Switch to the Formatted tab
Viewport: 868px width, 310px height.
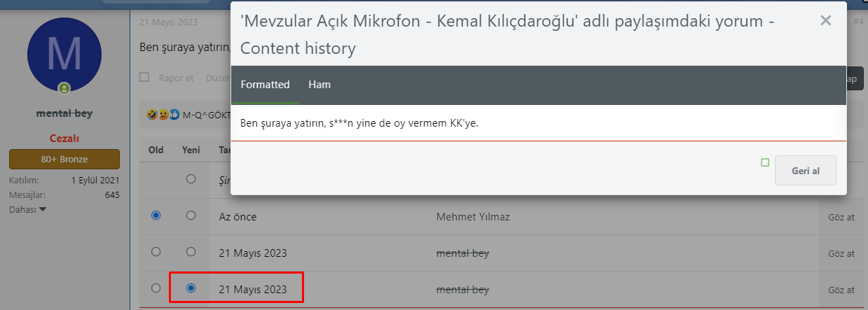[x=265, y=85]
